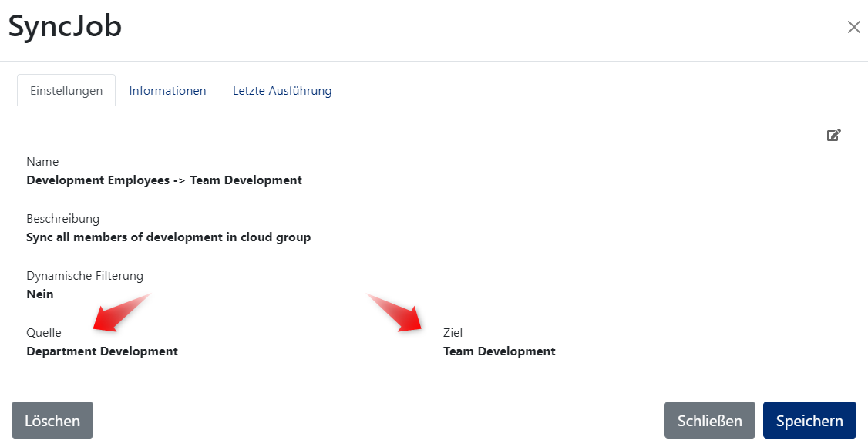Screen dimensions: 868x447
Task: Switch to the Informationen tab
Action: pos(167,90)
